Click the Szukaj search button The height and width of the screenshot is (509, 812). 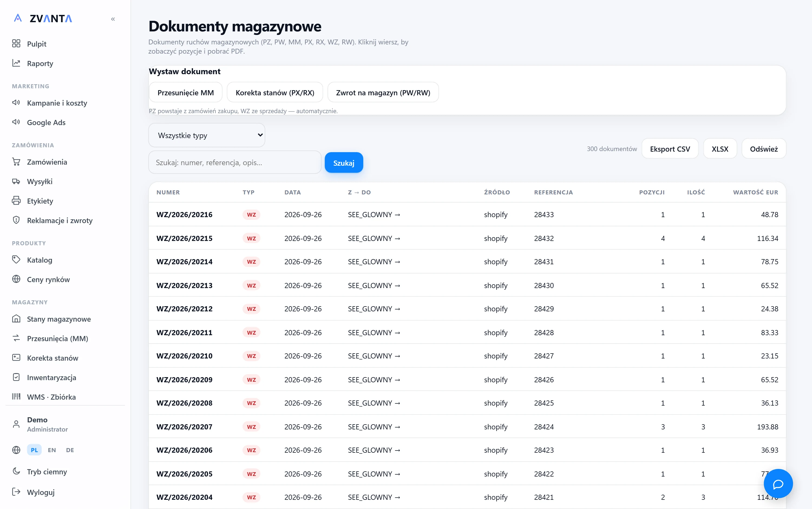[x=343, y=163]
